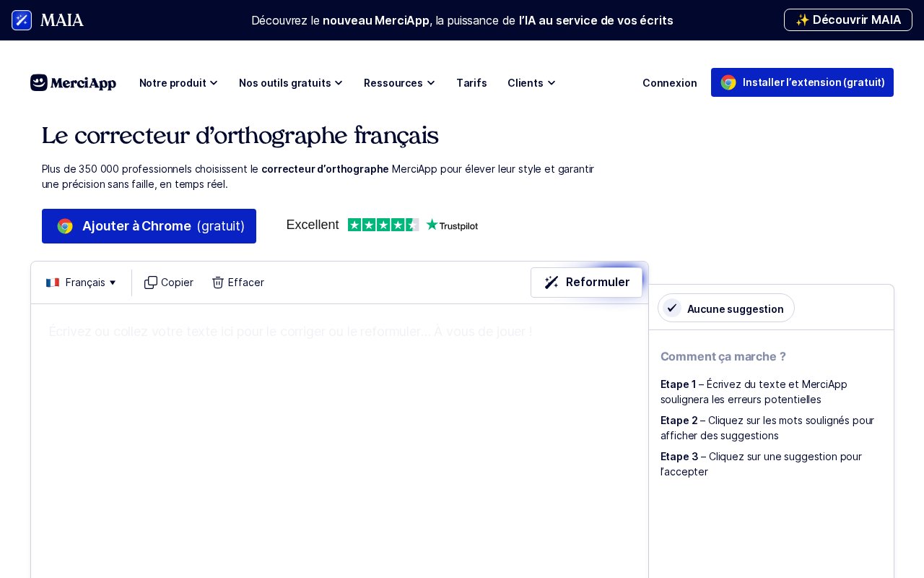Click the heading Le correcteur d'orthographe français
Screen dimensions: 924x578
(x=240, y=136)
